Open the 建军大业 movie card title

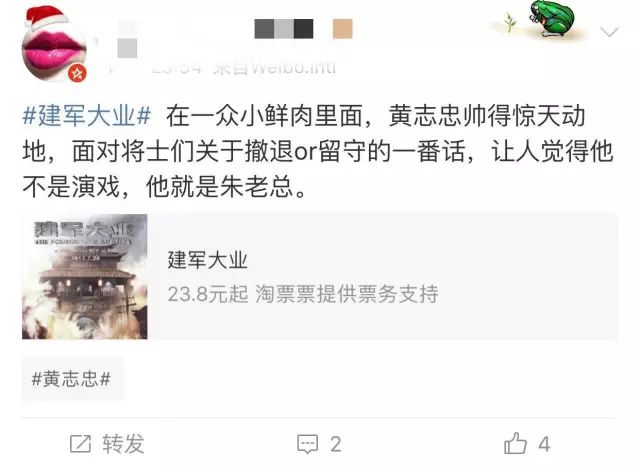207,260
